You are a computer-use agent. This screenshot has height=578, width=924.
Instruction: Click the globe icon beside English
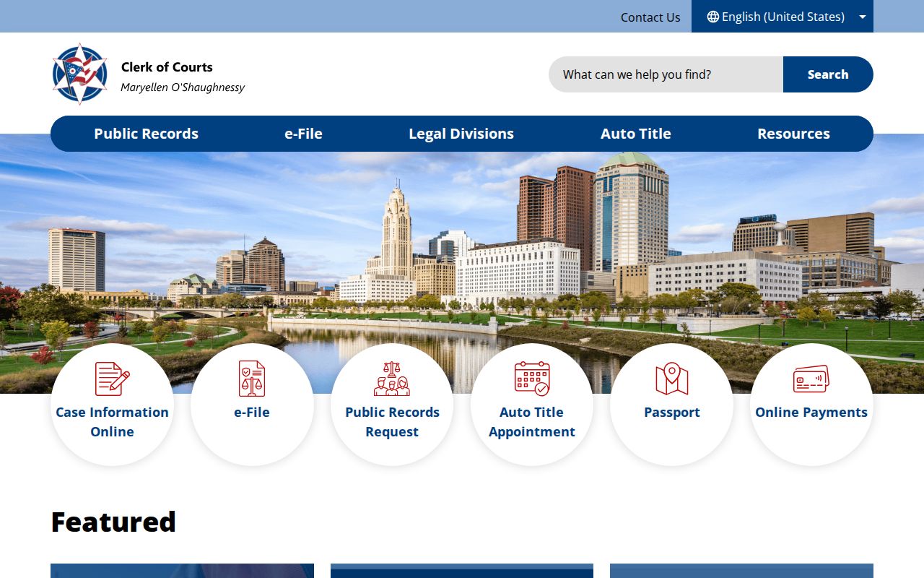(x=712, y=17)
